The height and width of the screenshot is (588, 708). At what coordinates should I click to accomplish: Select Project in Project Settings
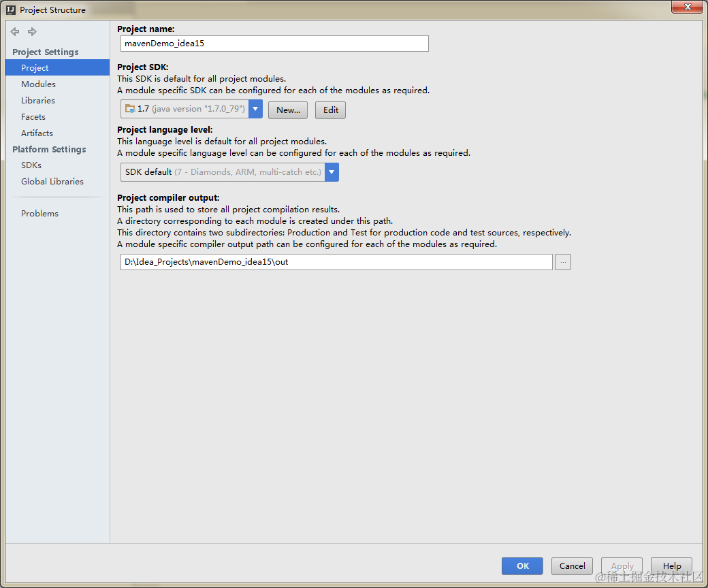tap(57, 67)
